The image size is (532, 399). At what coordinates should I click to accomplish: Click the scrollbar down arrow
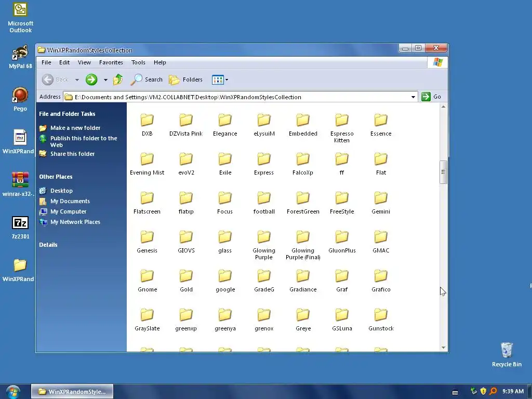point(443,348)
